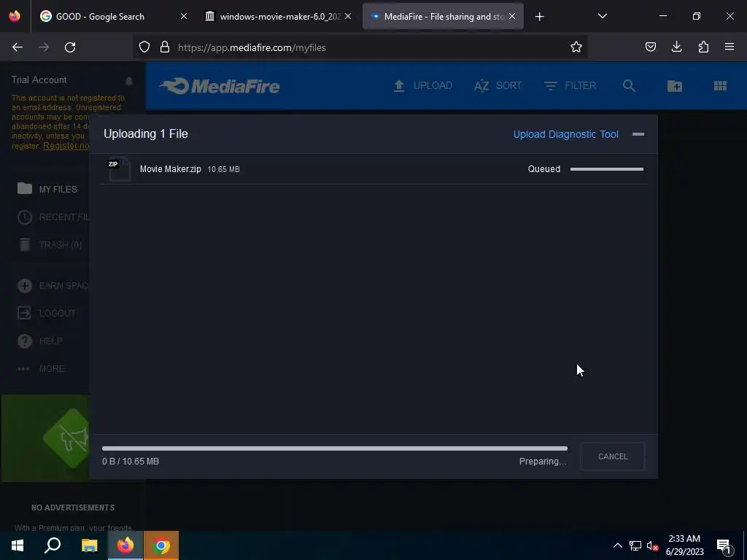Expand More options in sidebar
Screen dimensions: 747x560
(41, 368)
